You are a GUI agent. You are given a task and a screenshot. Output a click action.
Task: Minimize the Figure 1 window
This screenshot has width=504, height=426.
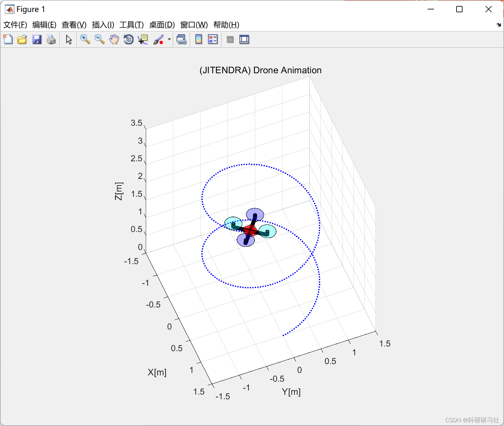(x=431, y=9)
